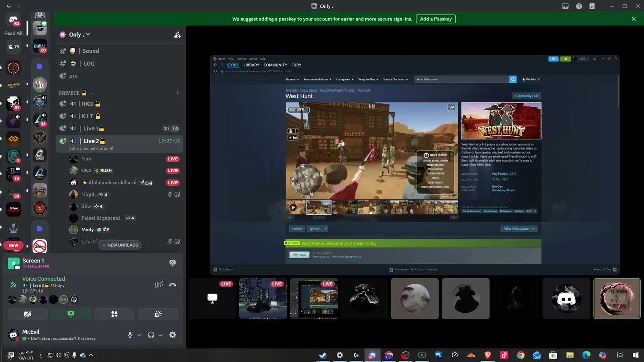Open Discord inbox icon in title bar
The image size is (644, 362).
(566, 6)
